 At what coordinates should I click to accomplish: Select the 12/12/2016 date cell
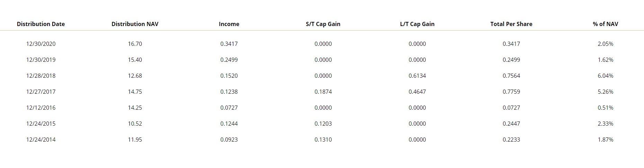point(41,108)
